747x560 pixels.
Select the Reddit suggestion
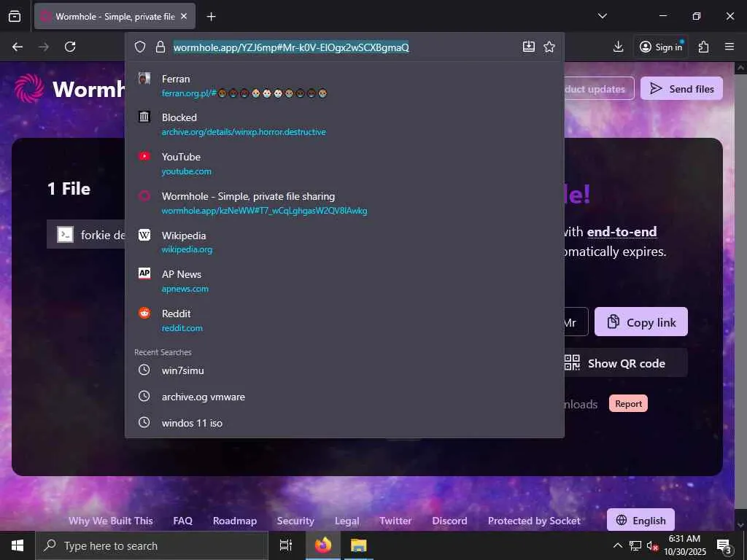point(344,321)
